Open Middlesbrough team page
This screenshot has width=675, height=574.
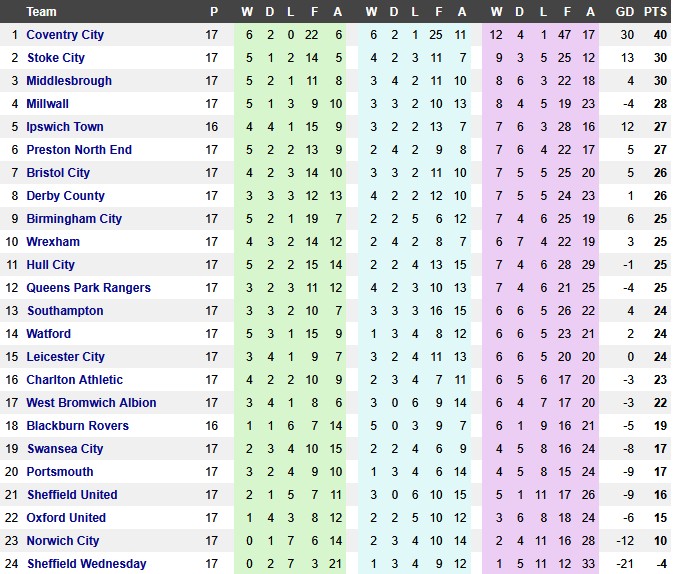coord(69,81)
